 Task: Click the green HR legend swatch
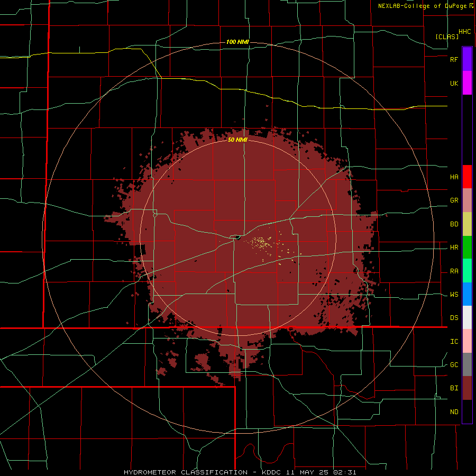pos(467,248)
